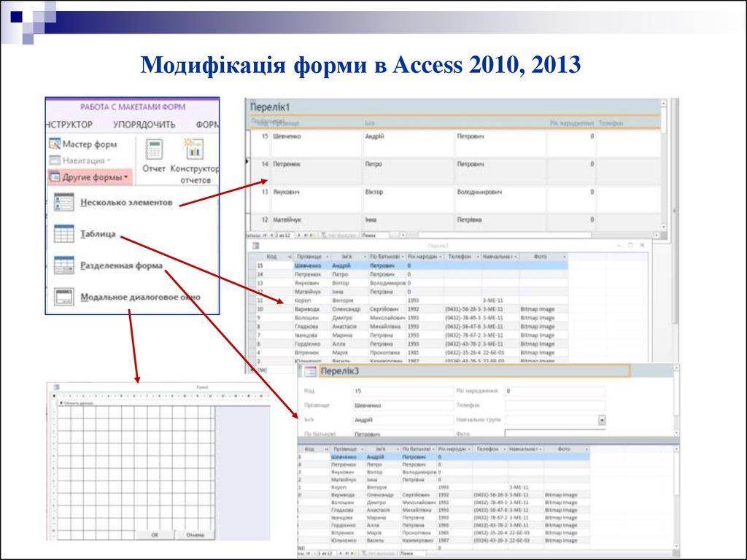The image size is (747, 560).
Task: Click the Отчет report icon
Action: click(154, 149)
